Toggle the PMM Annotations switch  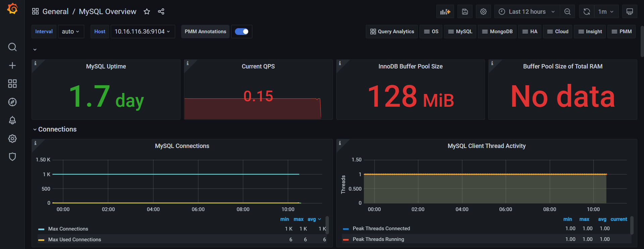point(242,32)
